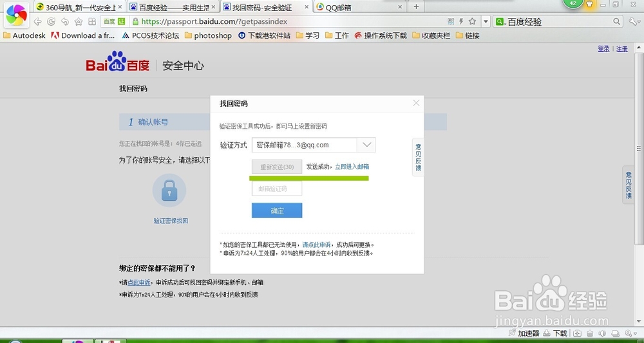Image resolution: width=644 pixels, height=343 pixels.
Task: Click the shirt skin icon
Action: pyautogui.click(x=589, y=4)
